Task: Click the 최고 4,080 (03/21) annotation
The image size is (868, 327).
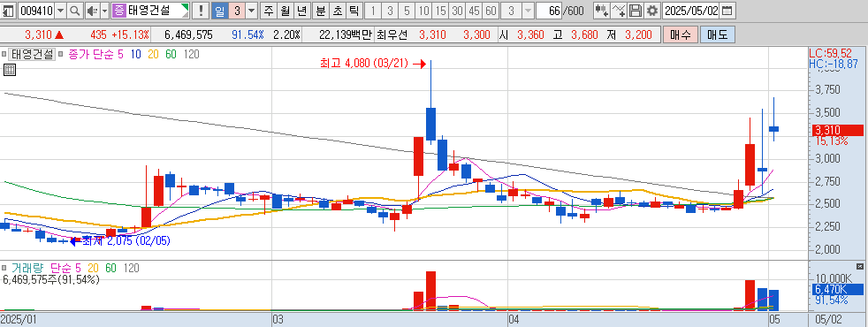Action: [363, 64]
